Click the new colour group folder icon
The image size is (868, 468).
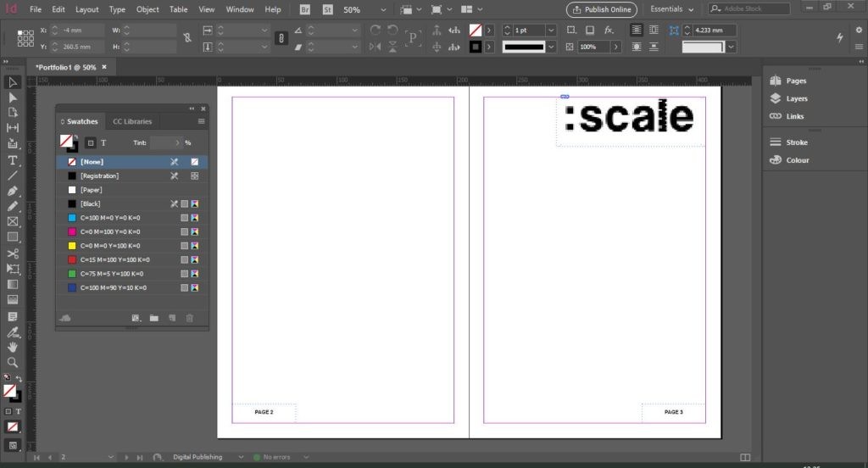point(154,318)
